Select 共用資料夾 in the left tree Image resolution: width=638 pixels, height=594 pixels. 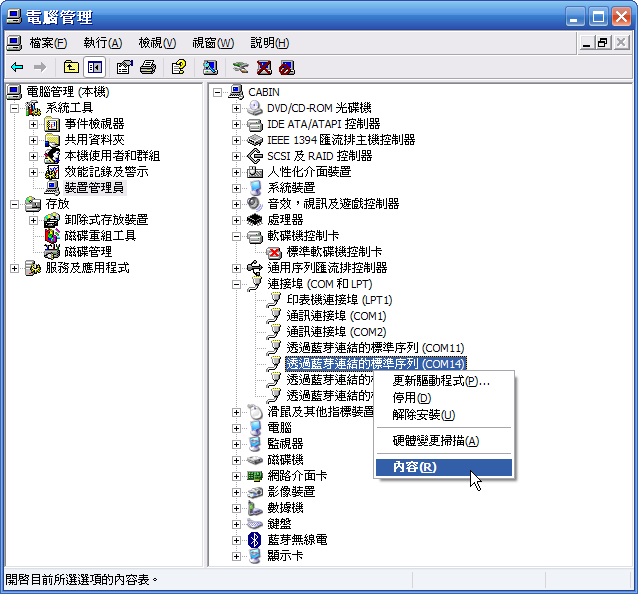(94, 140)
